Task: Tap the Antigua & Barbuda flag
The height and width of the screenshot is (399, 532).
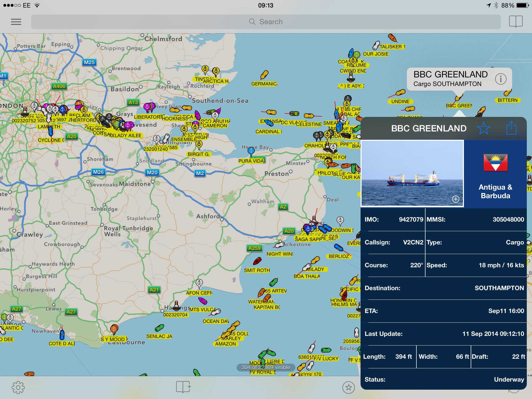Action: click(495, 163)
